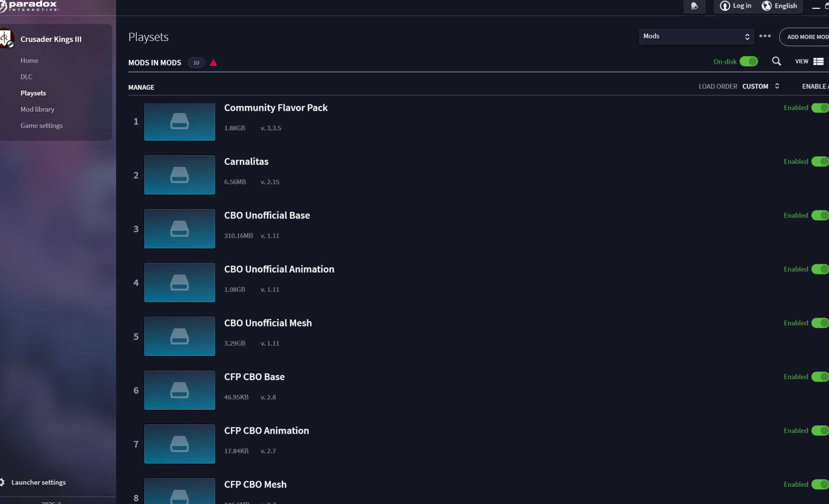Select Carnalitas mod thumbnail
Image resolution: width=829 pixels, height=504 pixels.
click(180, 175)
